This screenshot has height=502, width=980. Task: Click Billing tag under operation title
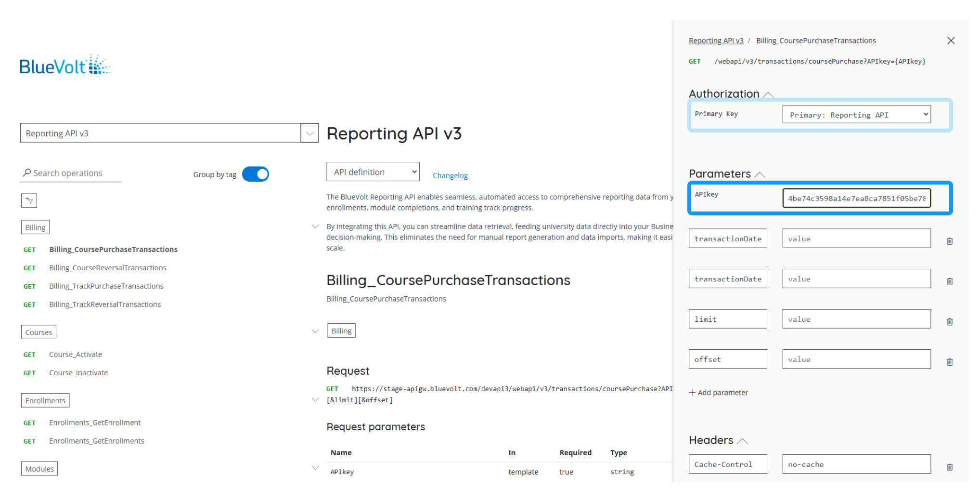point(341,331)
